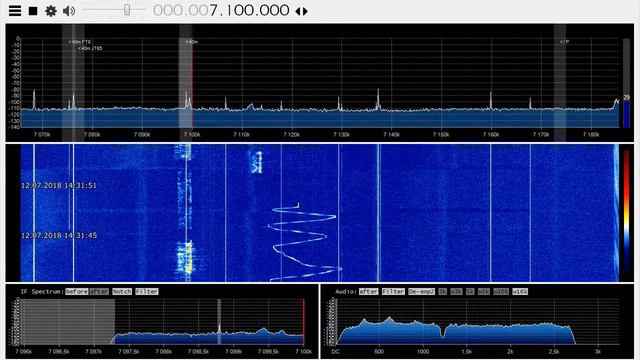Select the w10k audio bandwidth button
Image resolution: width=640 pixels, height=360 pixels.
pos(501,291)
